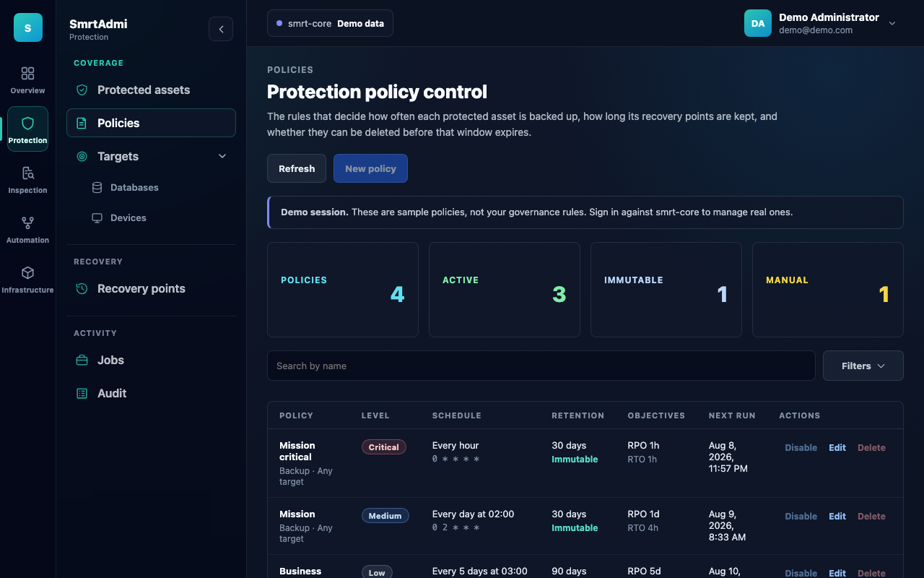This screenshot has height=578, width=924.
Task: Edit the Mission critical policy
Action: click(x=837, y=448)
